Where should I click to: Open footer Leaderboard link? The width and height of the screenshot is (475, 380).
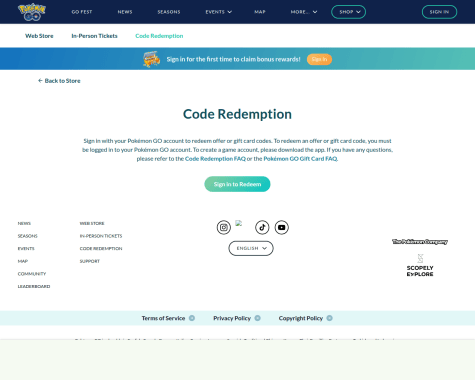click(34, 287)
